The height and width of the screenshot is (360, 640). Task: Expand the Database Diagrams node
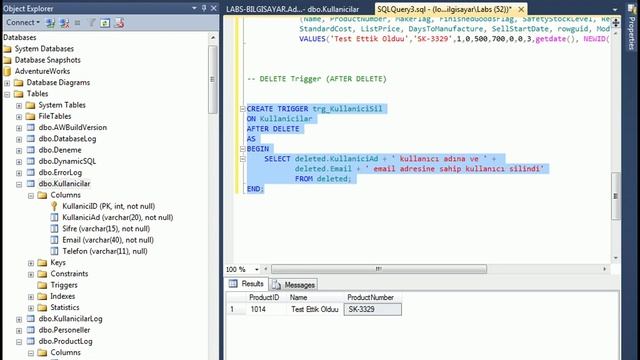(7, 83)
